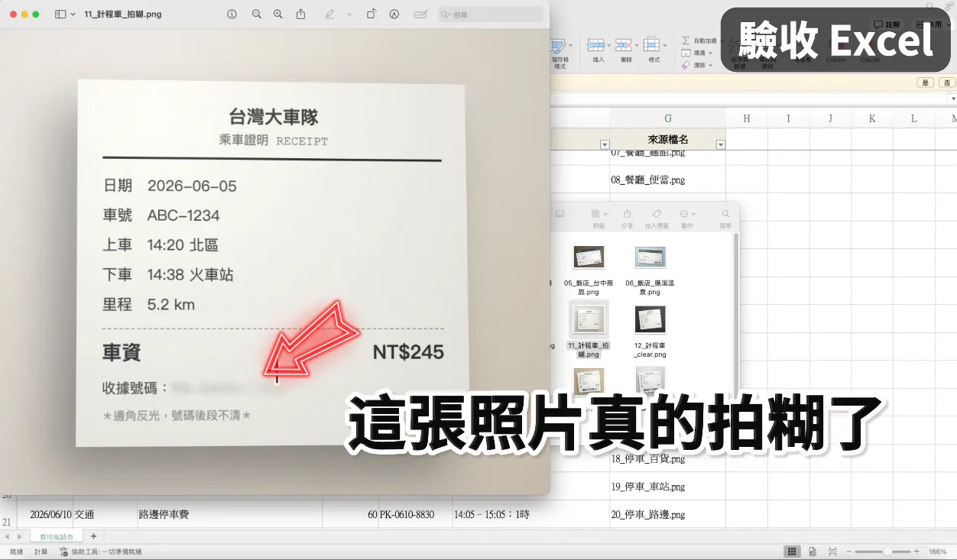Click zoom in plus in Excel status bar
This screenshot has height=560, width=957.
coord(916,552)
